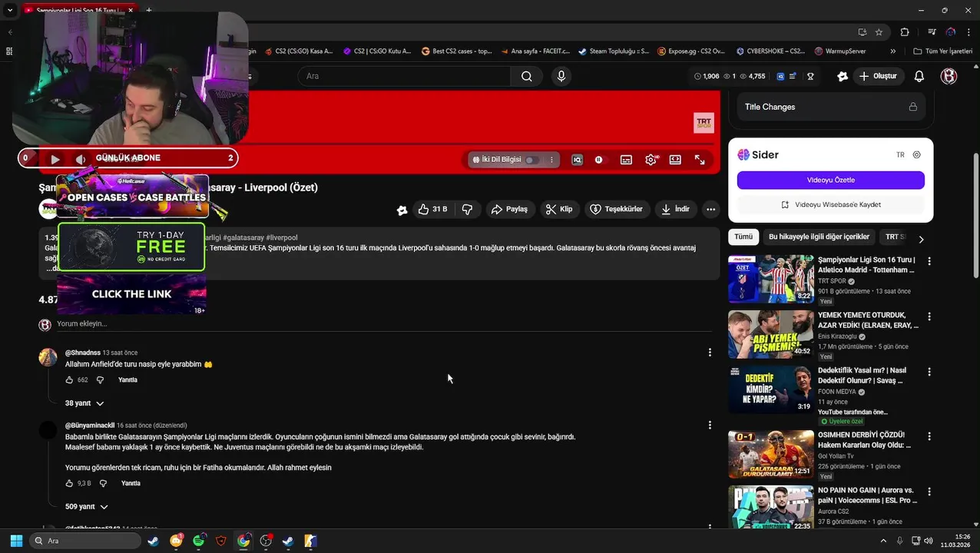Click the player play button
This screenshot has width=980, height=553.
coord(55,160)
